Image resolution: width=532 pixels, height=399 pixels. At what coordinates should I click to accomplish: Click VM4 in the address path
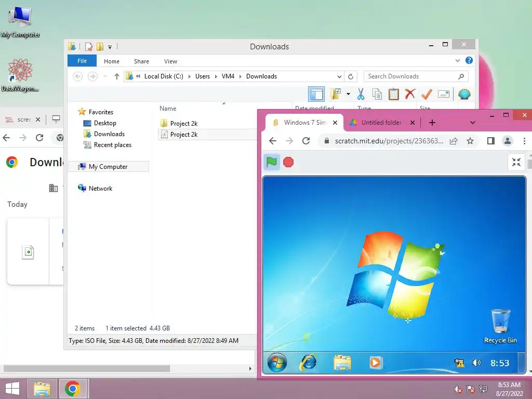[228, 76]
